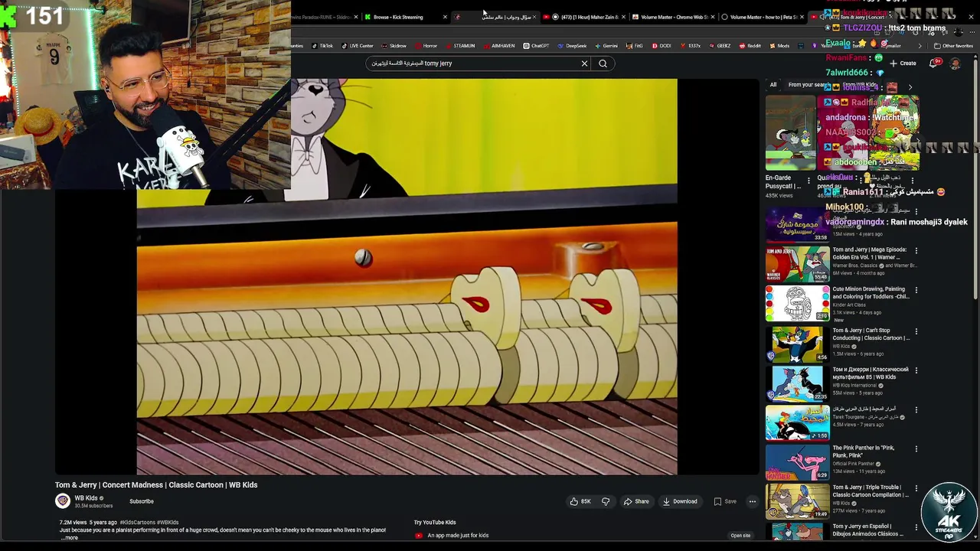Screen dimensions: 980x551
Task: Open Tarek Tourgane Arabic video thumbnail
Action: pos(797,422)
